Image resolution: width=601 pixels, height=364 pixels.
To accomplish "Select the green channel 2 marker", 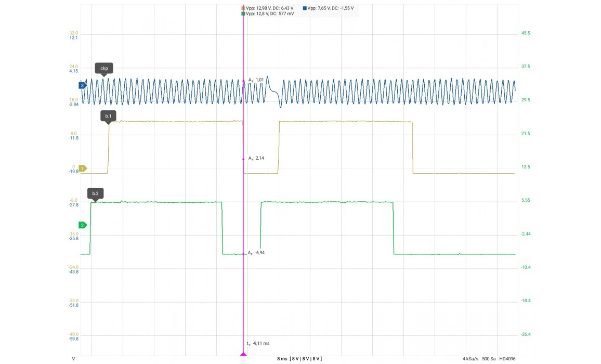I will (82, 225).
